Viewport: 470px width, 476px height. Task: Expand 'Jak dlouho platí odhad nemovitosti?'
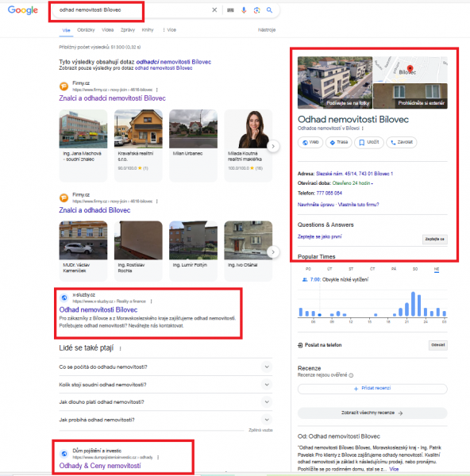[x=166, y=402]
